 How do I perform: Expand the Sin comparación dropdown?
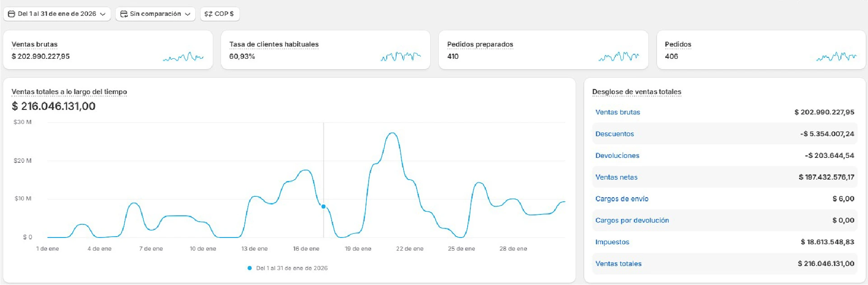point(188,14)
